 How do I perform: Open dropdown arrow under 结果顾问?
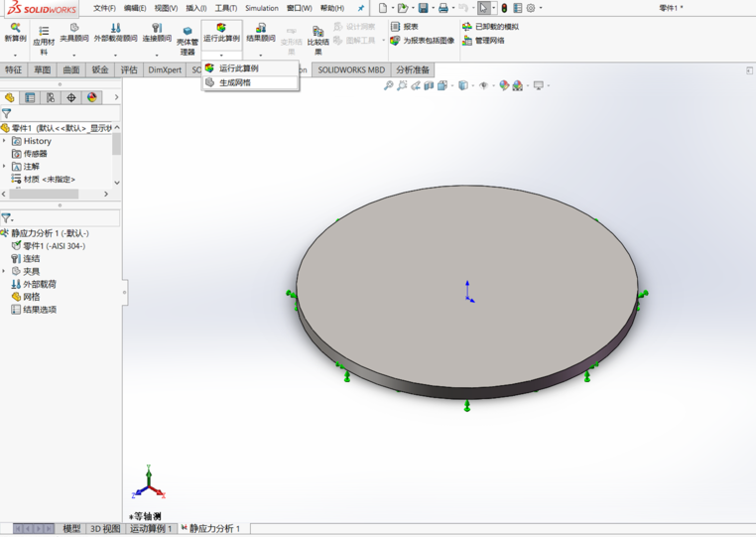tap(261, 55)
